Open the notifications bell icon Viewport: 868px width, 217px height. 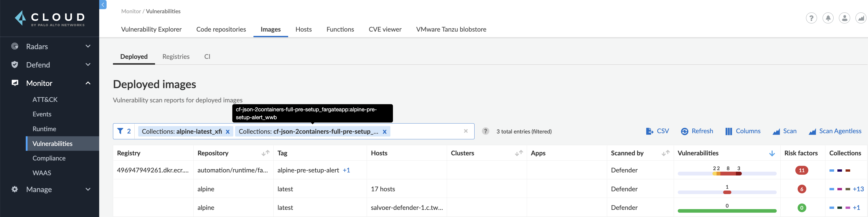828,18
